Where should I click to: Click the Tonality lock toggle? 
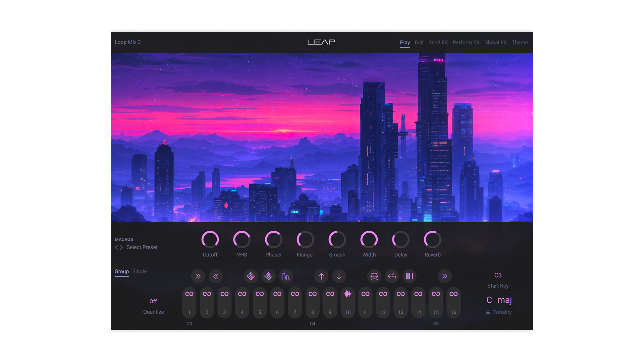coord(488,312)
